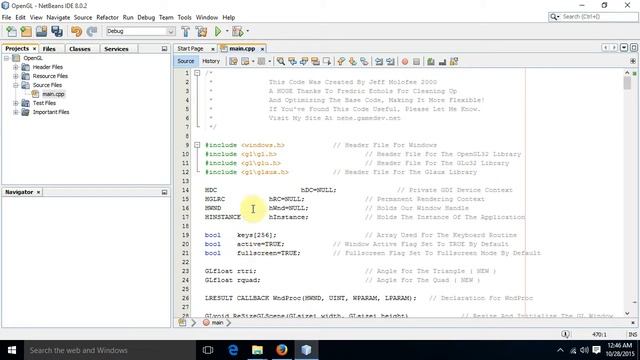This screenshot has height=360, width=640.
Task: Toggle Rectangular Selection in editor toolbar
Action: click(x=327, y=61)
